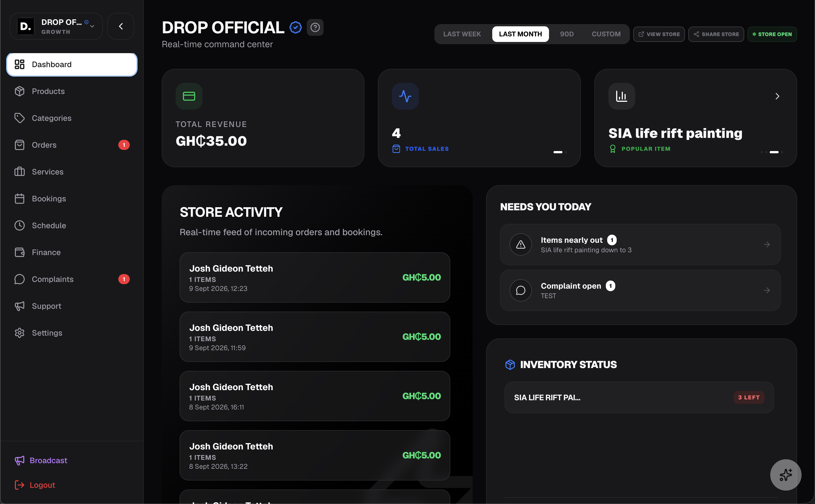Click the Items nearly out warning icon
Viewport: 815px width, 504px height.
tap(521, 245)
